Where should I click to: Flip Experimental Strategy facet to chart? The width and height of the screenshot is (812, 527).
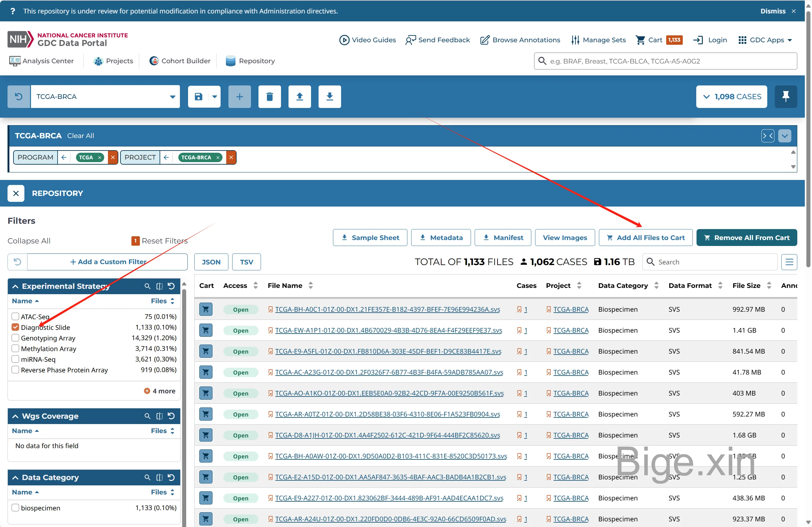(x=159, y=286)
